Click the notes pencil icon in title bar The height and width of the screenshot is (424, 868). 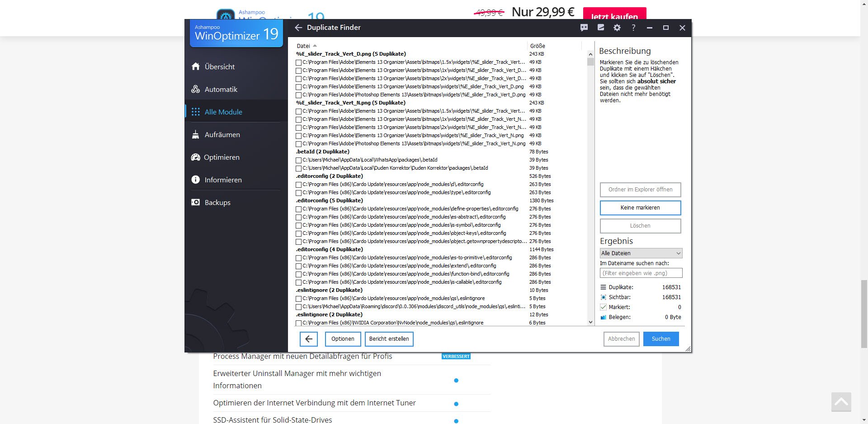[x=600, y=28]
